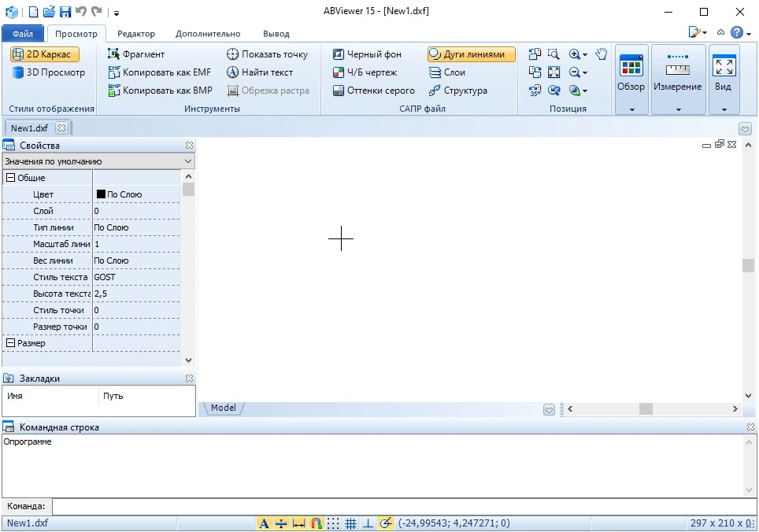Viewport: 759px width, 532px height.
Task: Toggle the grid icon in status bar
Action: point(351,523)
